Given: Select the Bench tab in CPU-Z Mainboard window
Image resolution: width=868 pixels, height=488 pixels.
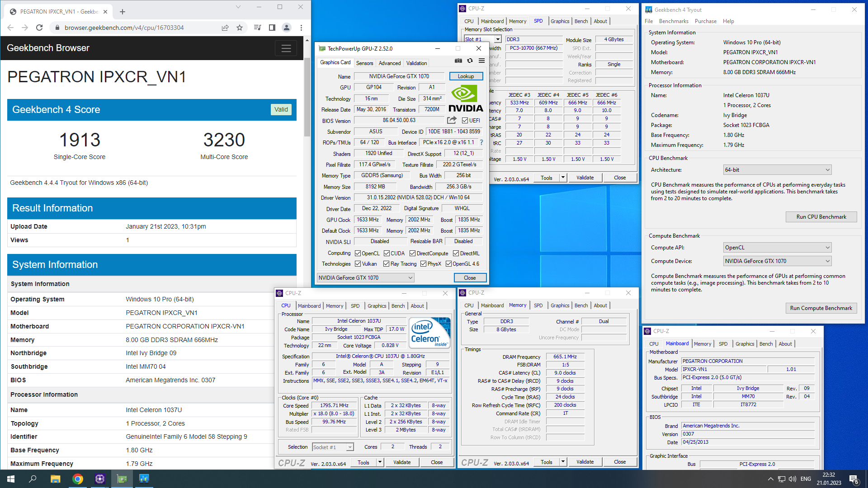Looking at the screenshot, I should point(766,344).
